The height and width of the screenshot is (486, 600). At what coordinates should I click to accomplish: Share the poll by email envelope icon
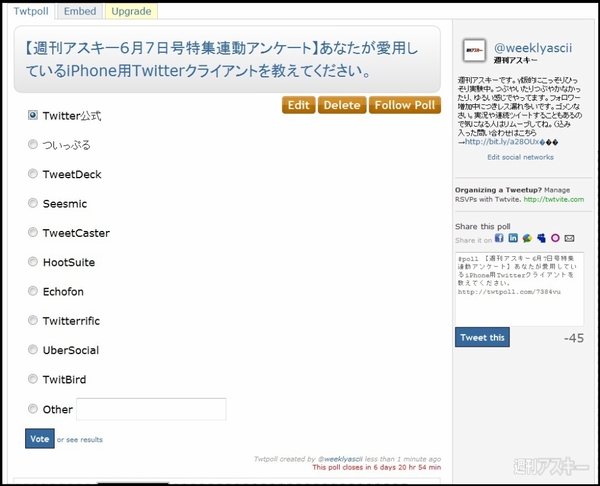569,238
